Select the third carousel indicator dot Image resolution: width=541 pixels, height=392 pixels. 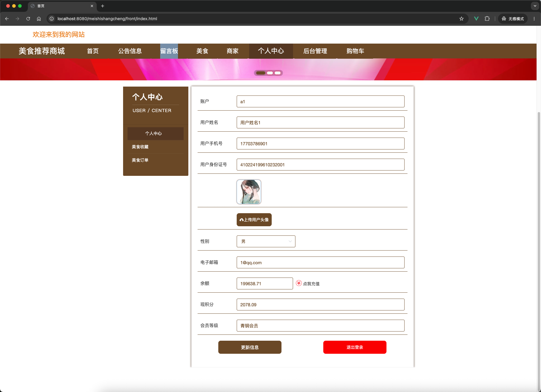click(x=278, y=73)
